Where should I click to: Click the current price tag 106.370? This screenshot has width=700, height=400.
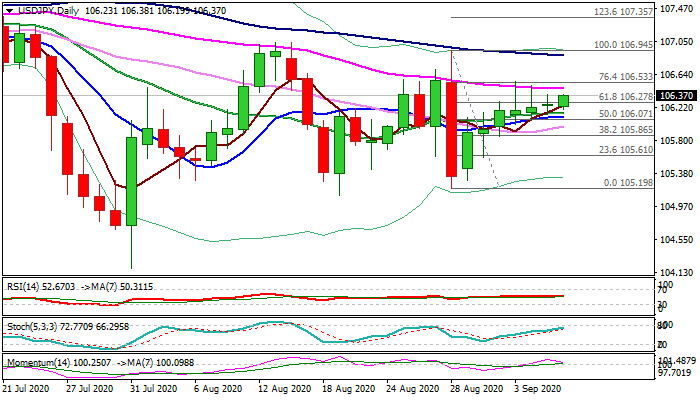click(676, 96)
